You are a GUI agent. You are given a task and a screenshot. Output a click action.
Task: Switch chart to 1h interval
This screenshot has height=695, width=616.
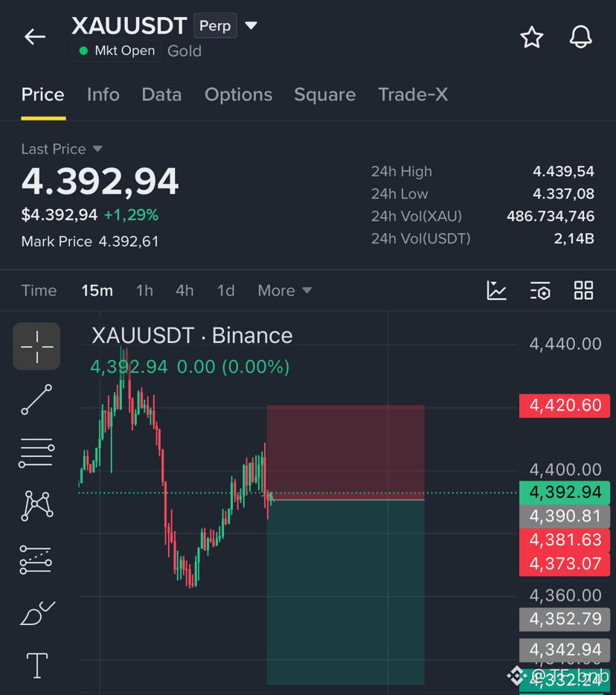pyautogui.click(x=144, y=291)
